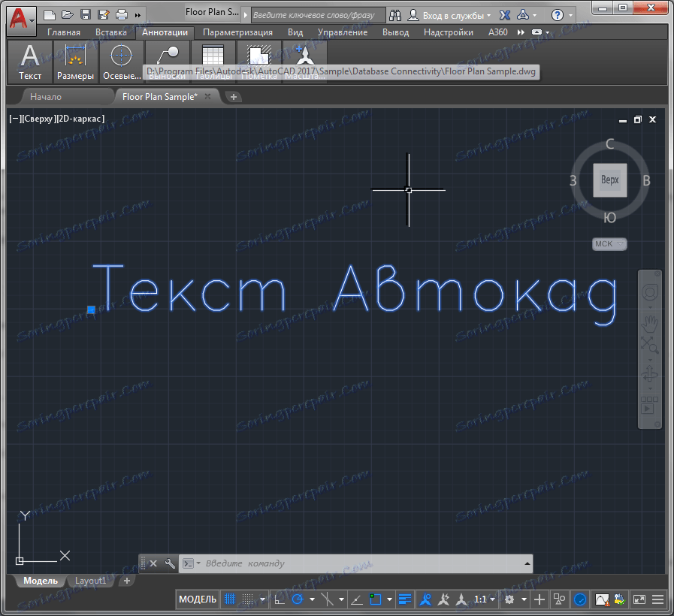This screenshot has width=674, height=616.
Task: Click the Пометка markup icon
Action: click(259, 55)
